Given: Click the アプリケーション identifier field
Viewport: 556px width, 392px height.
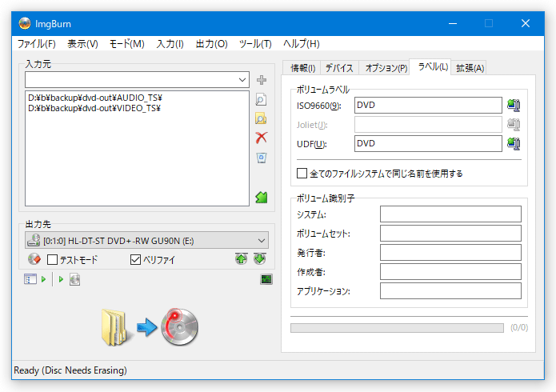Looking at the screenshot, I should click(x=450, y=290).
